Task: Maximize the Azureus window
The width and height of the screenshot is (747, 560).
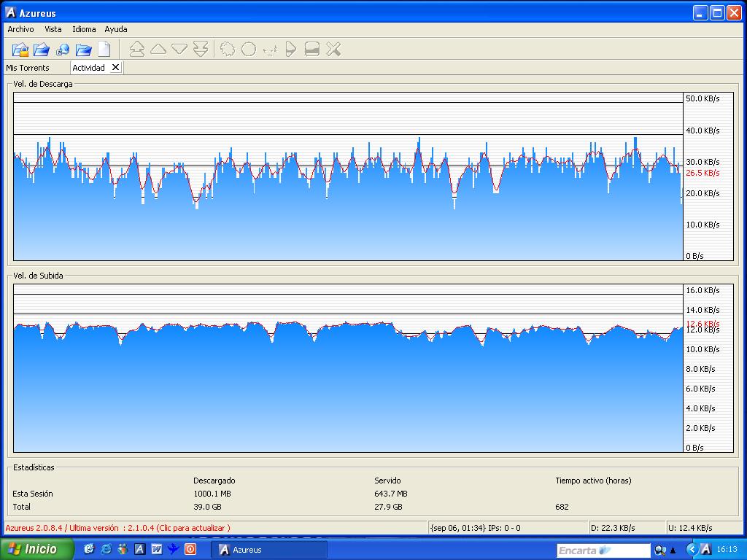Action: 717,13
